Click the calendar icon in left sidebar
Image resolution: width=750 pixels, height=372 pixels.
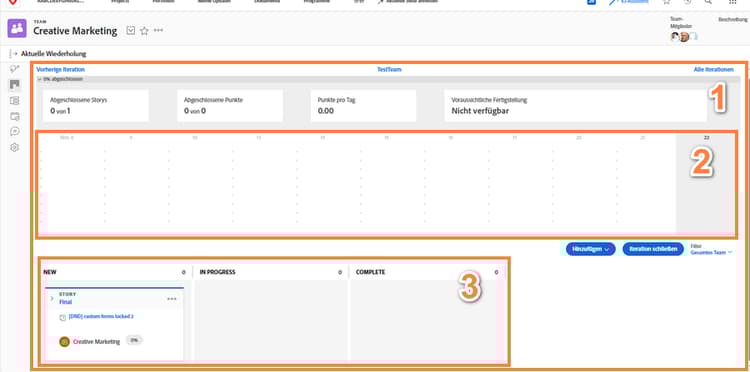pos(14,116)
